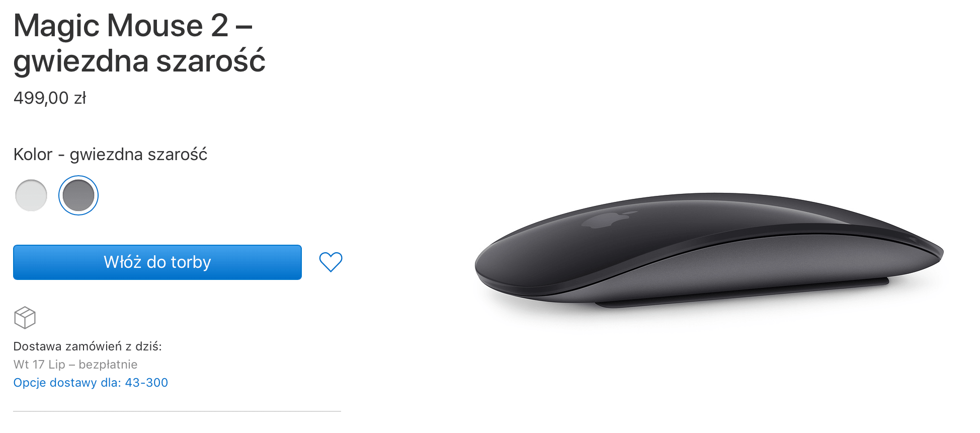Select the silver color swatch
This screenshot has width=980, height=433.
tap(31, 195)
